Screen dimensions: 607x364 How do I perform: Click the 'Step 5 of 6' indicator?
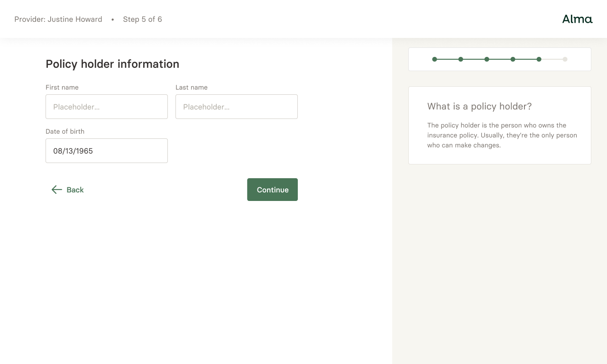142,19
